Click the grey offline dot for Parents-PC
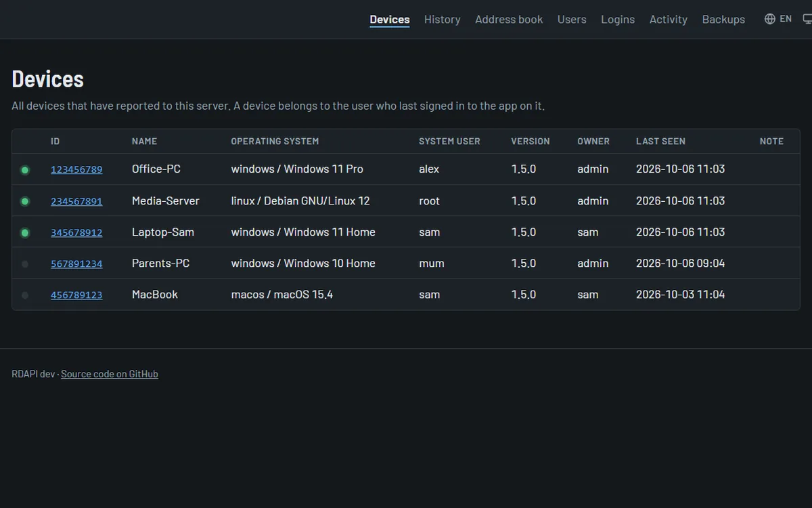The width and height of the screenshot is (812, 508). click(25, 264)
